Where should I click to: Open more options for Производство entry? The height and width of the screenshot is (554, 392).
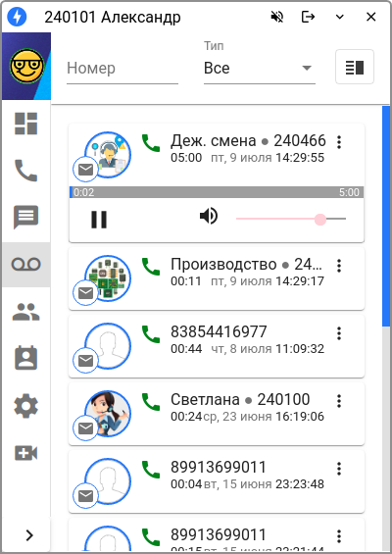click(x=339, y=266)
